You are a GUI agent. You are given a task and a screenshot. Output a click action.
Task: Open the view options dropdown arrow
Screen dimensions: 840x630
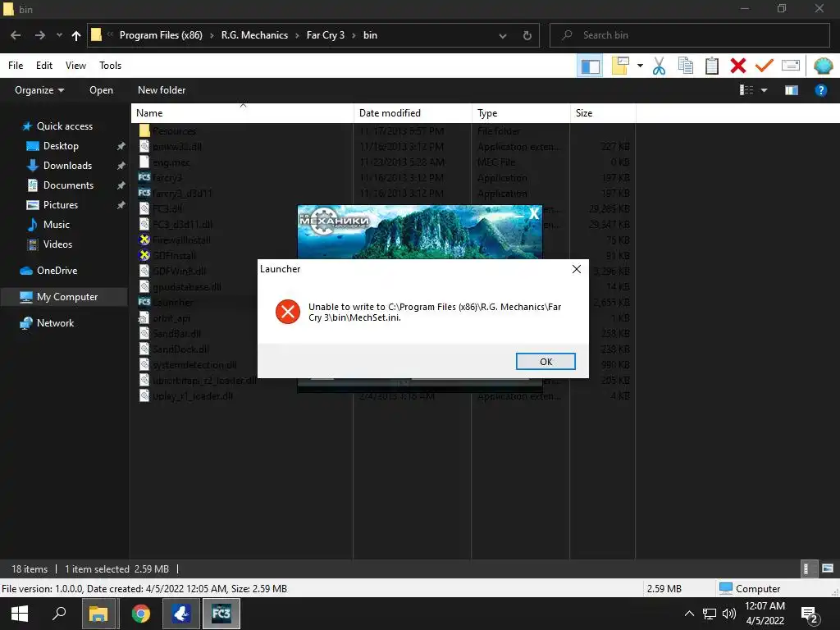click(764, 90)
